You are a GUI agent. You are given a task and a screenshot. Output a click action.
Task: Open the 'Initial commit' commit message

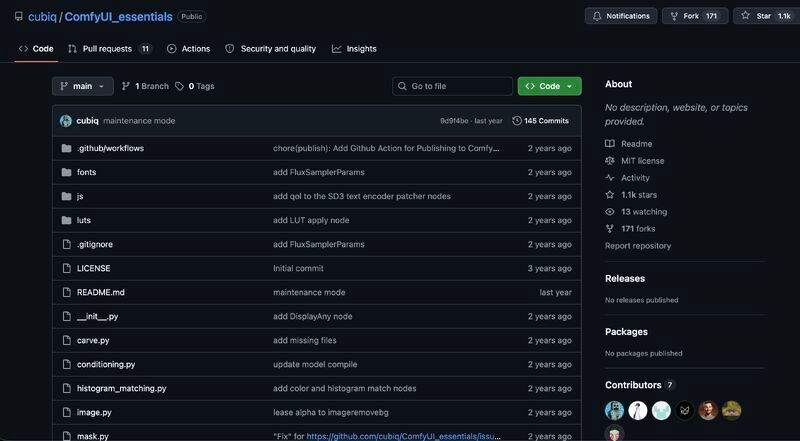coord(298,268)
